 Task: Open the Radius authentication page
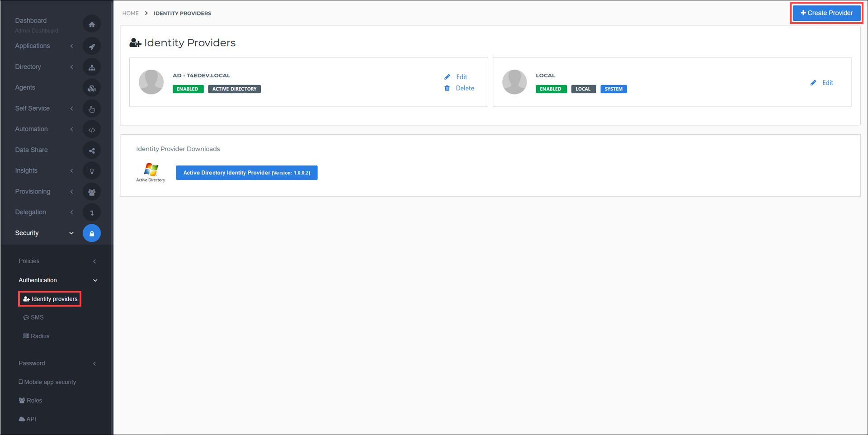click(x=36, y=336)
